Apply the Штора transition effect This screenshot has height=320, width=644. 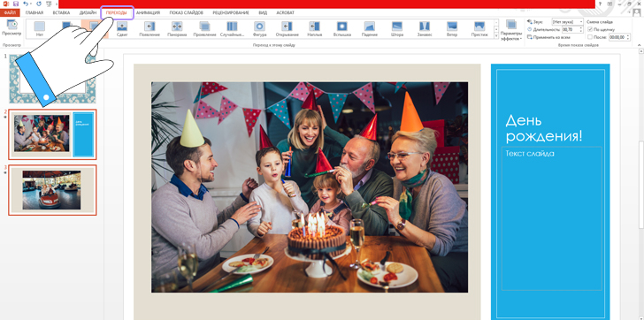(396, 29)
